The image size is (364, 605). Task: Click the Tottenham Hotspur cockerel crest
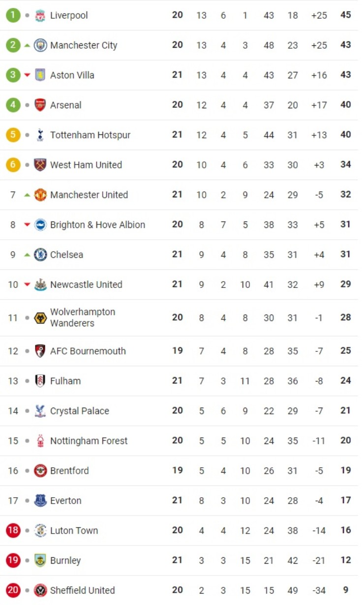pyautogui.click(x=40, y=135)
